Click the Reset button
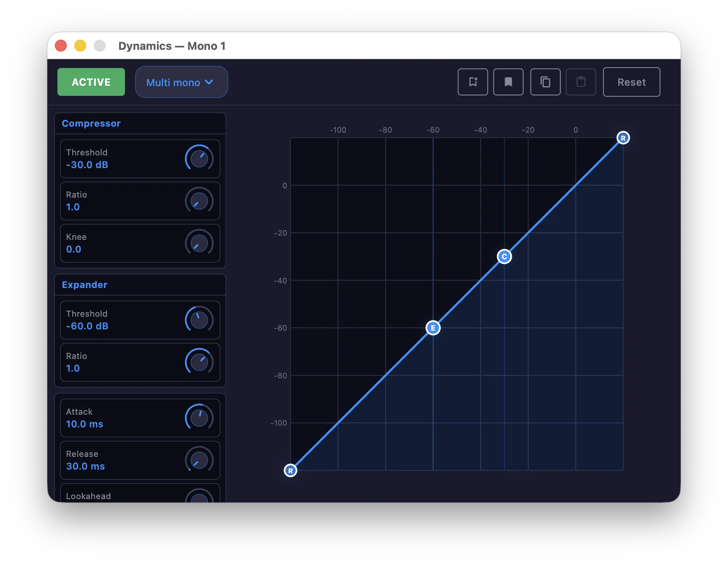 pos(632,82)
